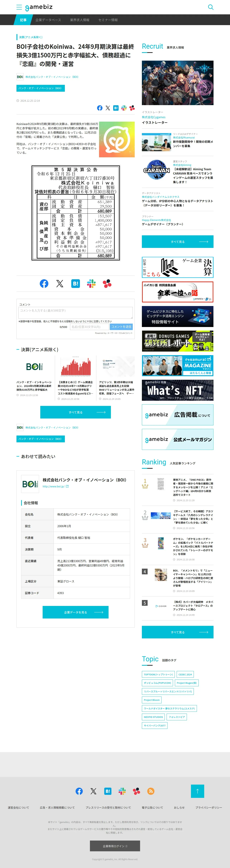This screenshot has width=230, height=868.
Task: Click Project Bloom topic tag
Action: pyautogui.click(x=152, y=700)
